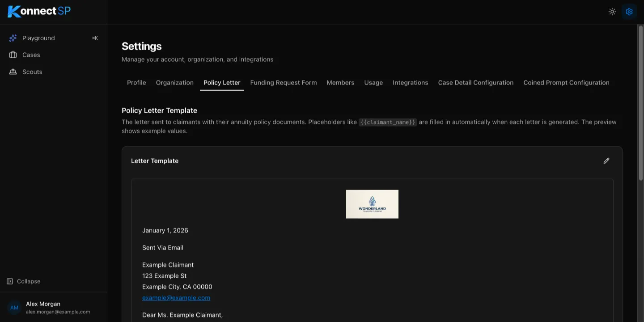Click the example@example.com email link

pyautogui.click(x=176, y=297)
